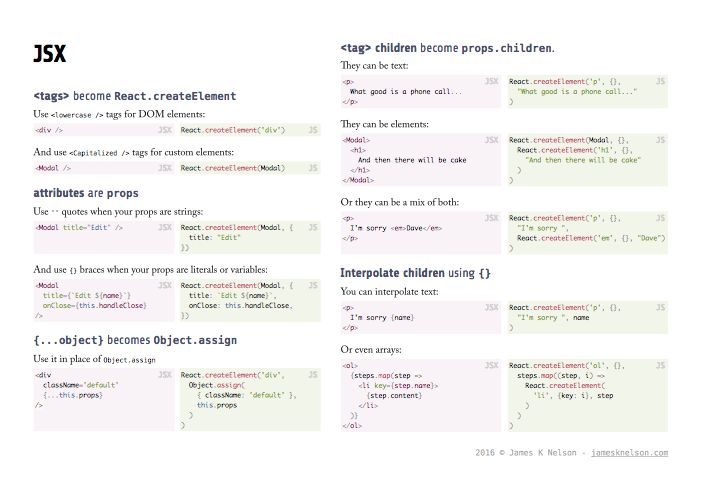The width and height of the screenshot is (701, 495).
Task: Click the '<div />' JSX code box
Action: (104, 130)
